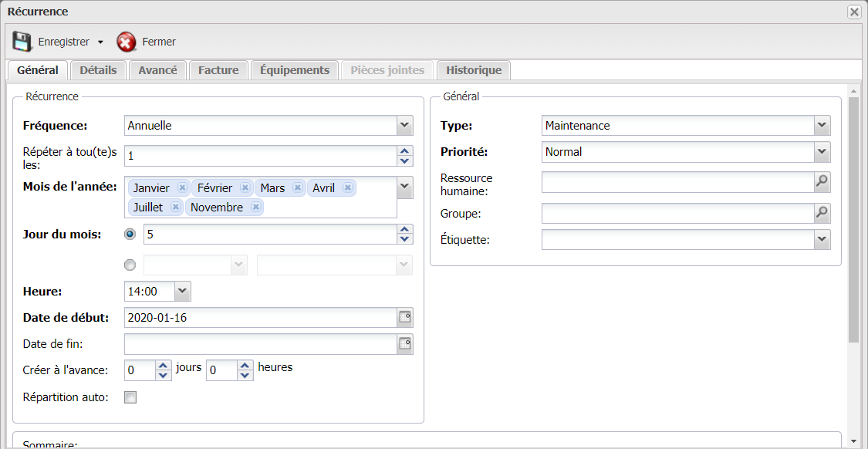The image size is (868, 449).
Task: Decrease Créer à l'avance jours value
Action: 162,376
